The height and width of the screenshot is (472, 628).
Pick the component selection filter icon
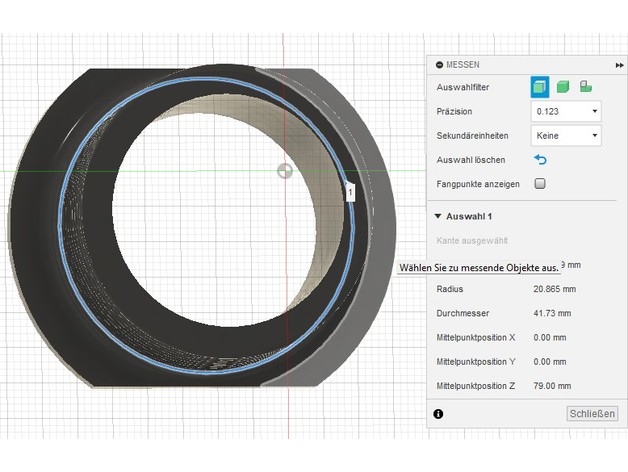(586, 88)
